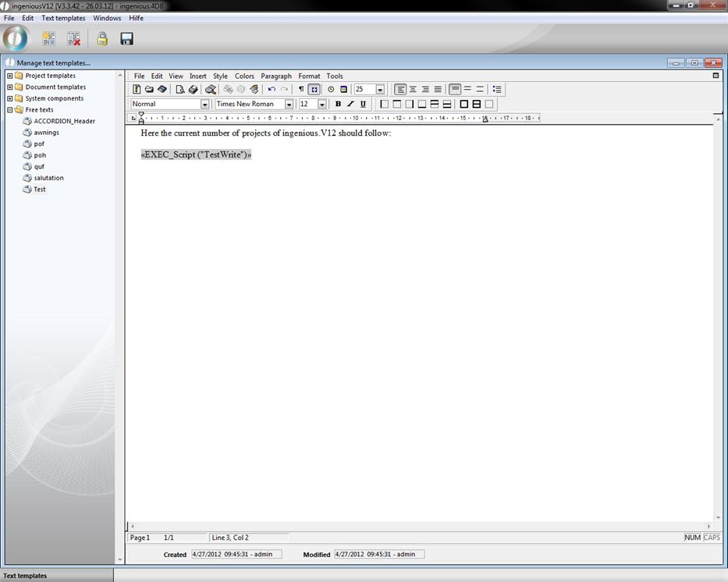Open the Normal paragraph style dropdown
Viewport: 728px width, 582px height.
tap(205, 104)
